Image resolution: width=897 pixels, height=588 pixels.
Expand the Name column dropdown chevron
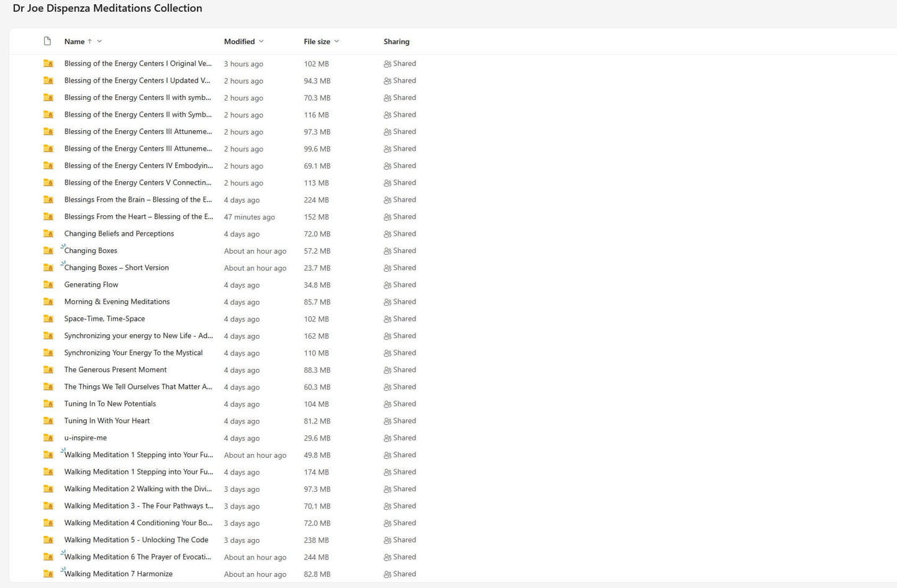[x=99, y=42]
